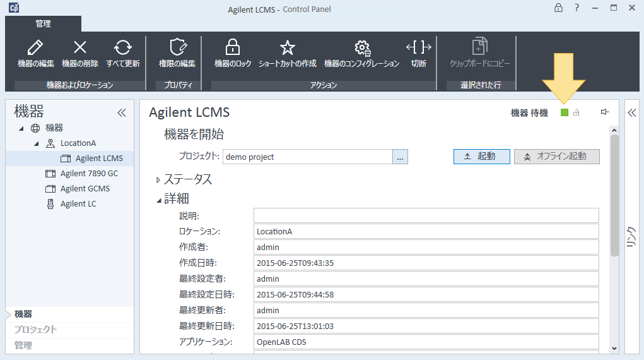This screenshot has height=360, width=644.
Task: Click the アプリケーション value OpenLAB CDS
Action: 281,342
